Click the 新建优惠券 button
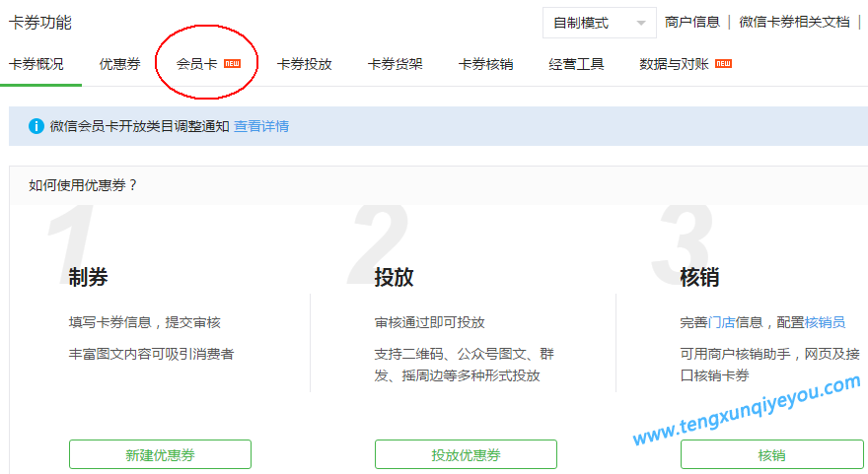 pyautogui.click(x=160, y=454)
